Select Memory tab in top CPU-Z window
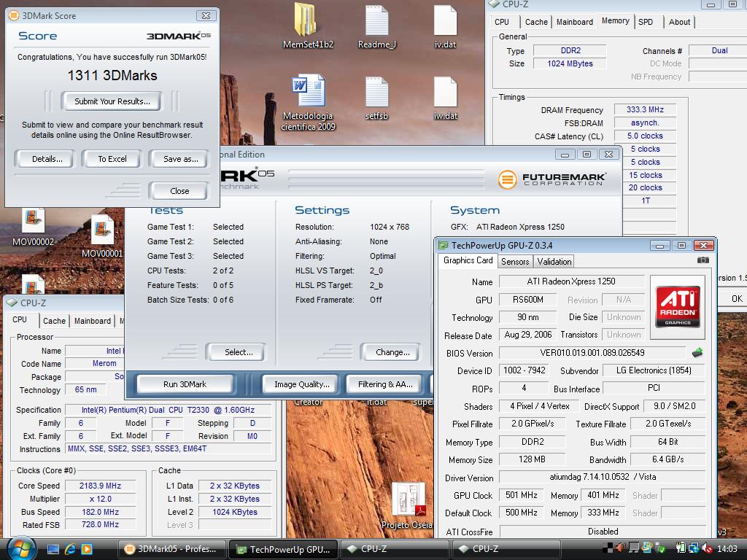 (615, 21)
